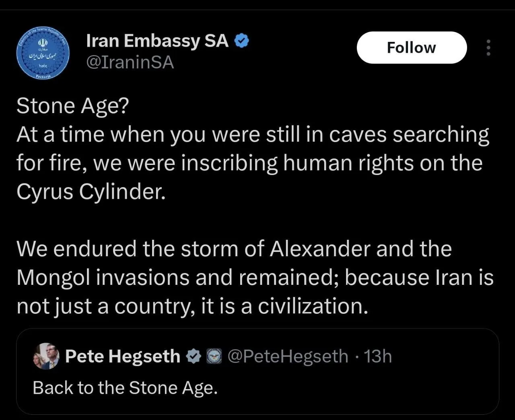Viewport: 515px width, 420px height.
Task: Click the line "We endured the storm of Alexander"
Action: (234, 249)
